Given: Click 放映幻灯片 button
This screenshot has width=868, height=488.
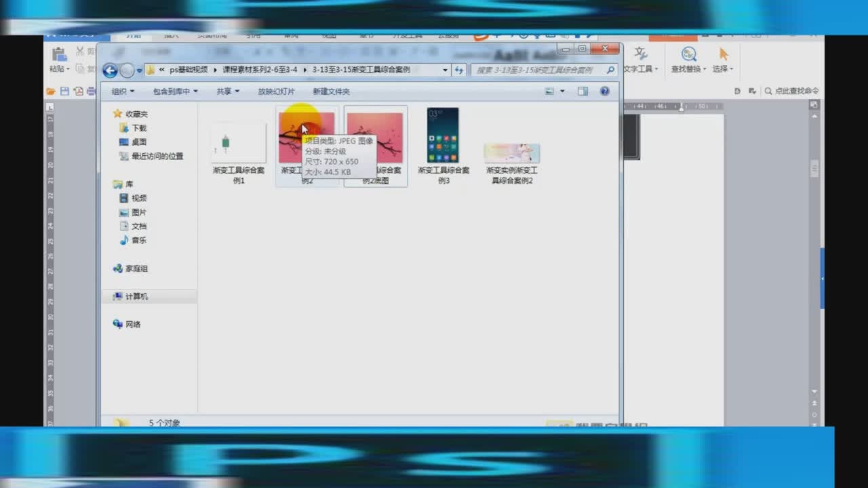Looking at the screenshot, I should tap(276, 91).
